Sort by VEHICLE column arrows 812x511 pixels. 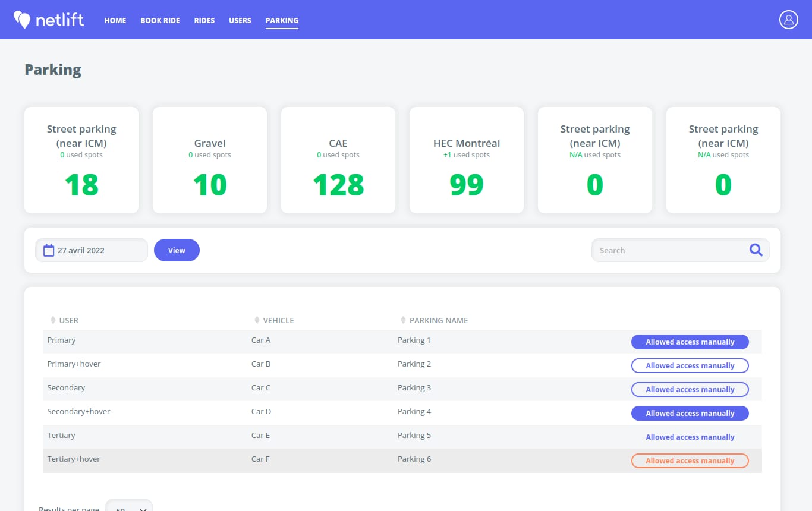pyautogui.click(x=257, y=320)
